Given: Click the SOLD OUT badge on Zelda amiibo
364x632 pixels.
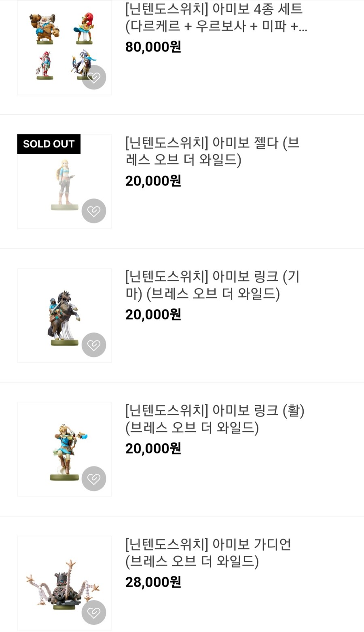Looking at the screenshot, I should tap(49, 144).
